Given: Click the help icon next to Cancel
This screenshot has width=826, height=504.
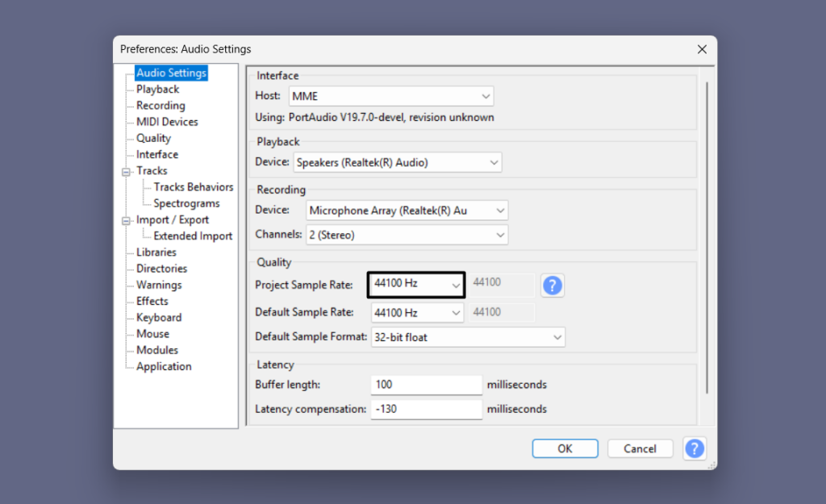Looking at the screenshot, I should [694, 448].
